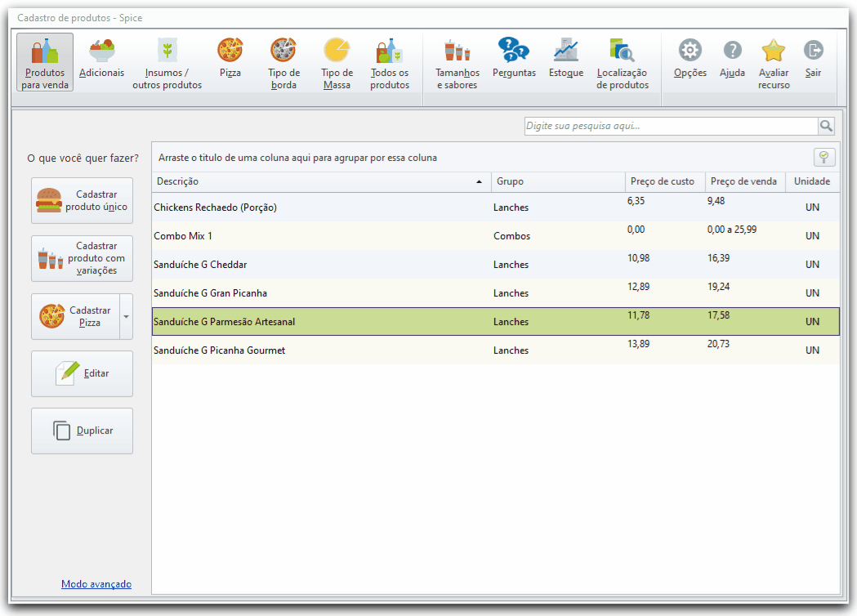The width and height of the screenshot is (857, 616).
Task: Click the Grupo column header
Action: click(558, 181)
